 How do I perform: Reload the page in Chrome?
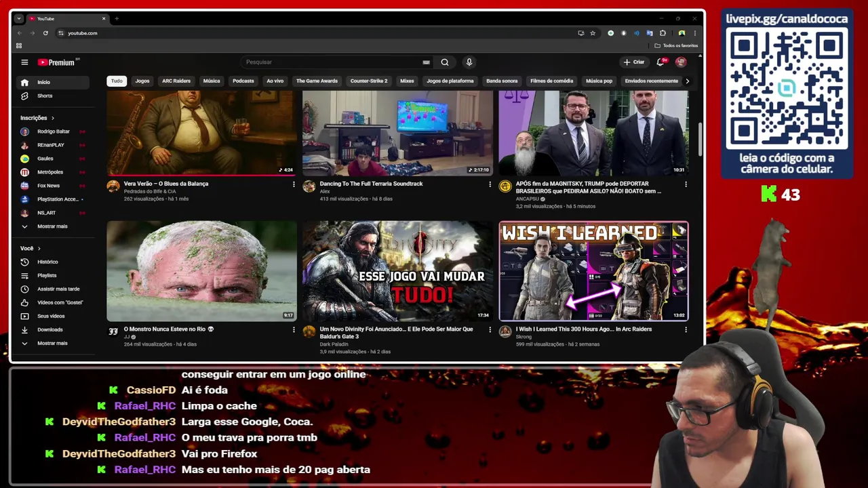[x=45, y=33]
